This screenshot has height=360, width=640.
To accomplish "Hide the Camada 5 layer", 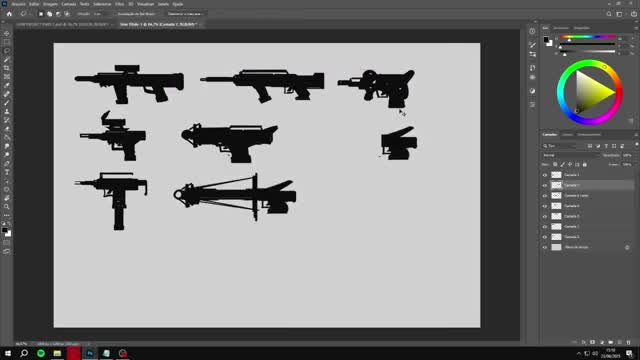I will click(544, 216).
